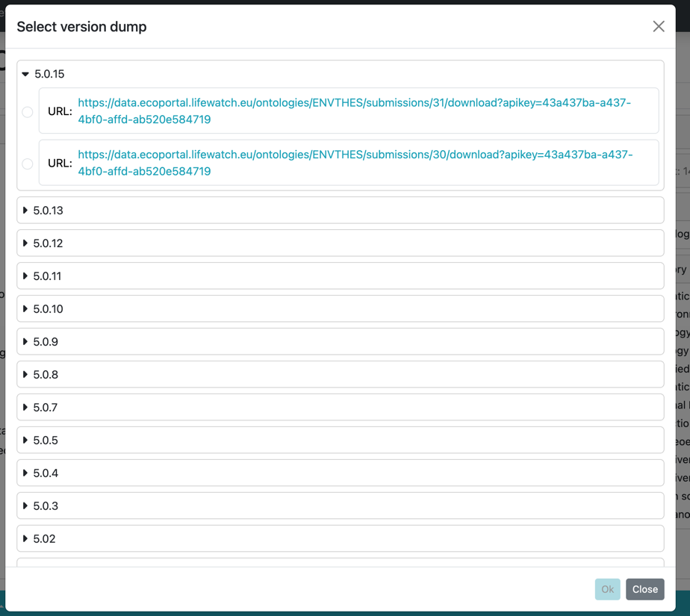Select the radio button for submission 30
The width and height of the screenshot is (690, 616).
pyautogui.click(x=28, y=163)
